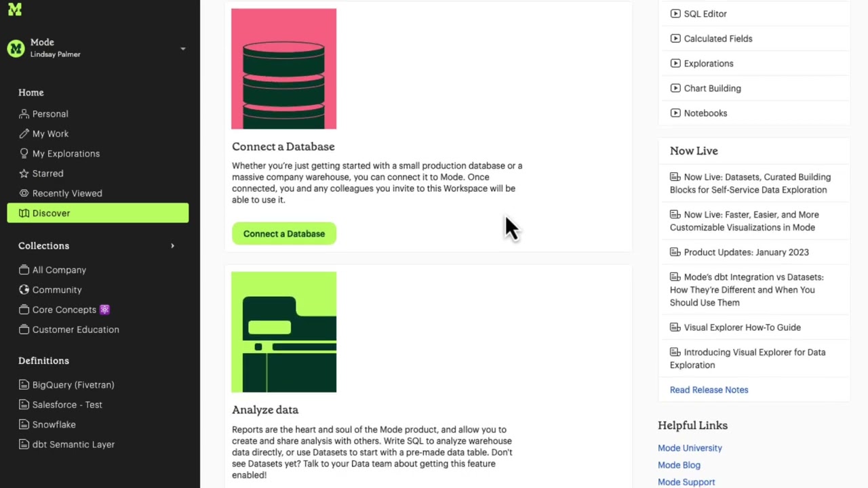Open the workspace dropdown arrow beside Lindsay Palmer
This screenshot has height=488, width=868.
182,49
